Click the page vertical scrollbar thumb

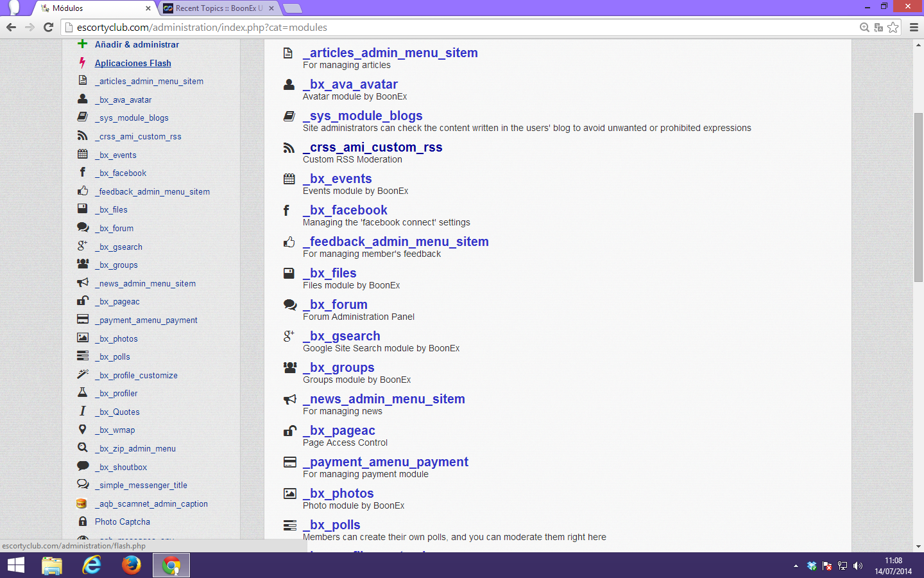pyautogui.click(x=918, y=197)
